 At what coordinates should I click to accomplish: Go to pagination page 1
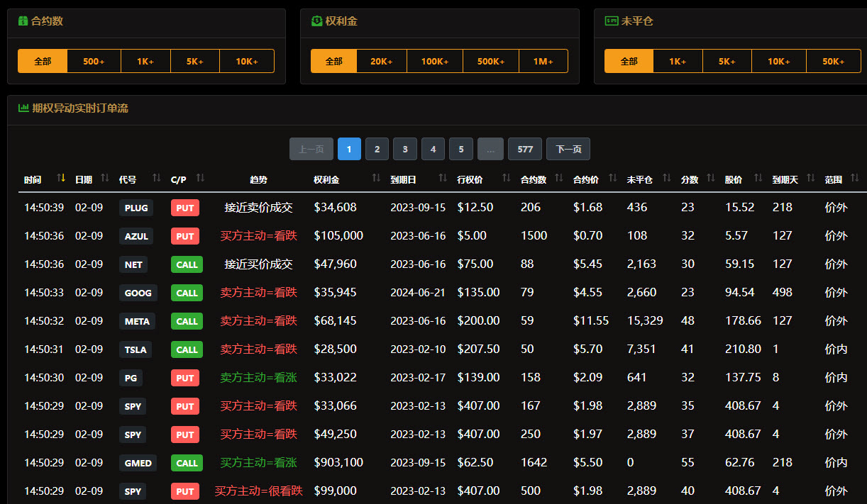349,149
